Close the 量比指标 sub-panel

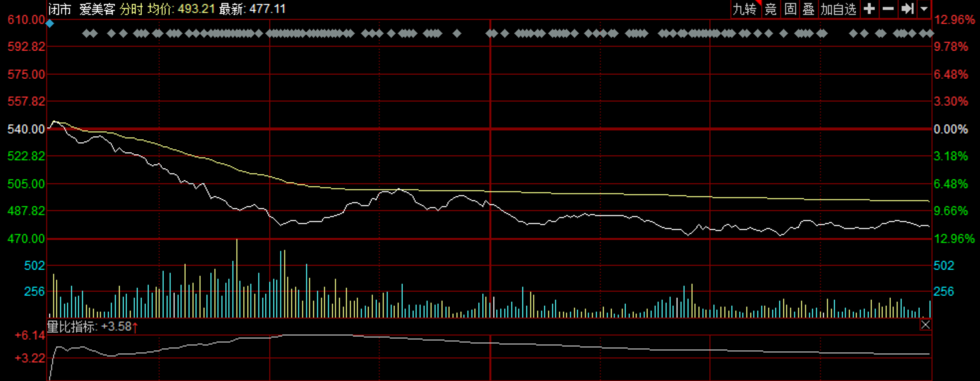(x=925, y=325)
